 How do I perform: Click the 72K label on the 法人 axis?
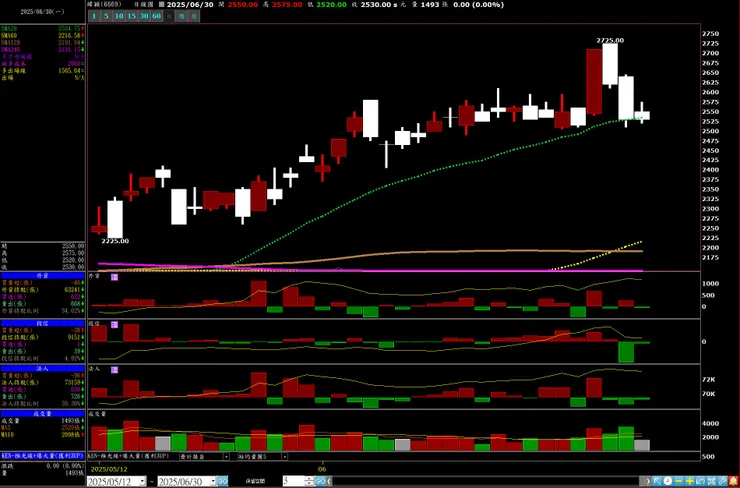coord(709,379)
